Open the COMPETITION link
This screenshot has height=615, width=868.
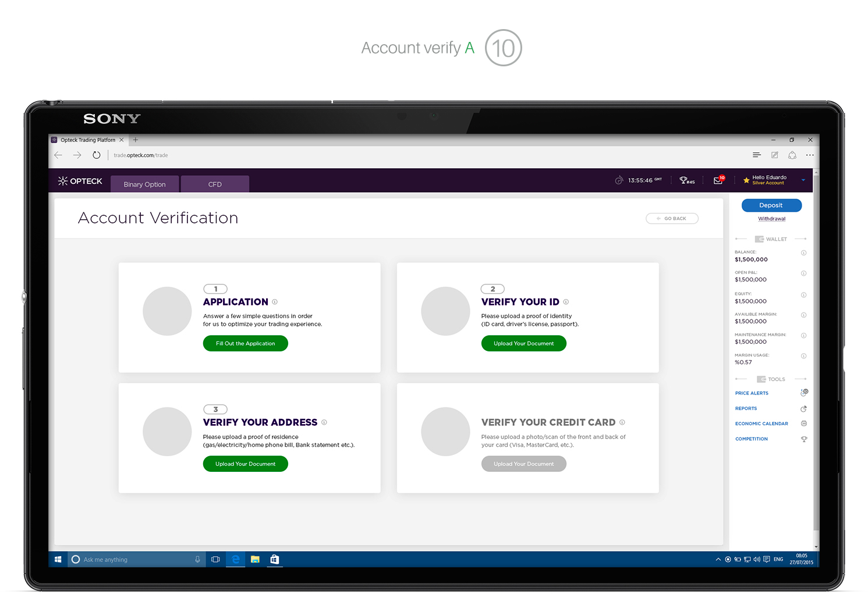(x=752, y=439)
